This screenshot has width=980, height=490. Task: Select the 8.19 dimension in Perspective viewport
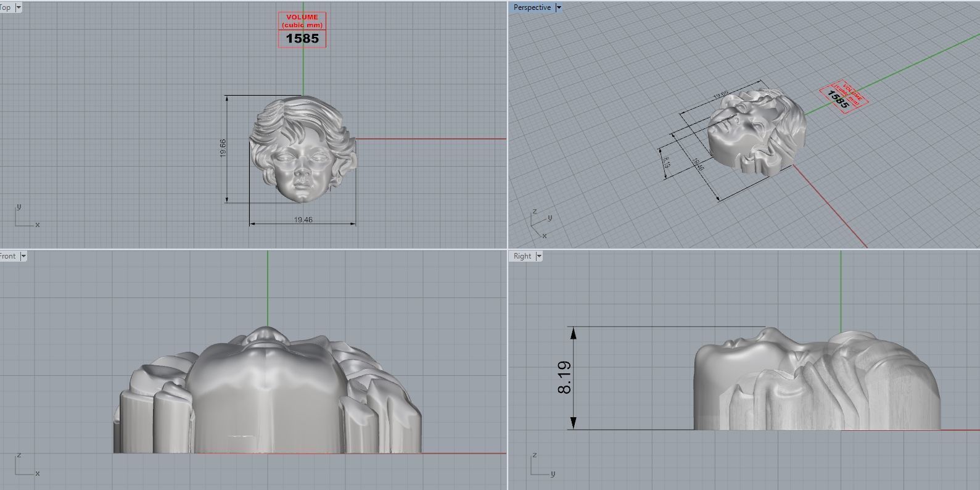click(666, 162)
